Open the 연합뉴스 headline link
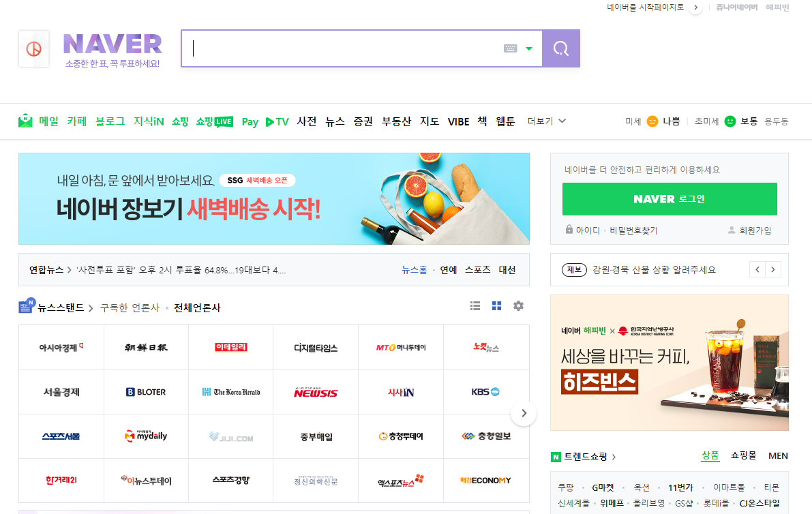This screenshot has width=812, height=514. [181, 270]
